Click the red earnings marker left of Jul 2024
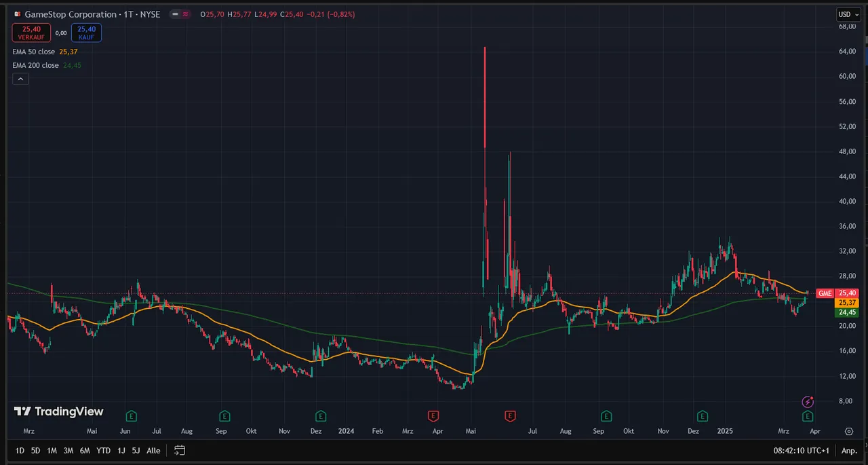The width and height of the screenshot is (868, 465). click(511, 415)
